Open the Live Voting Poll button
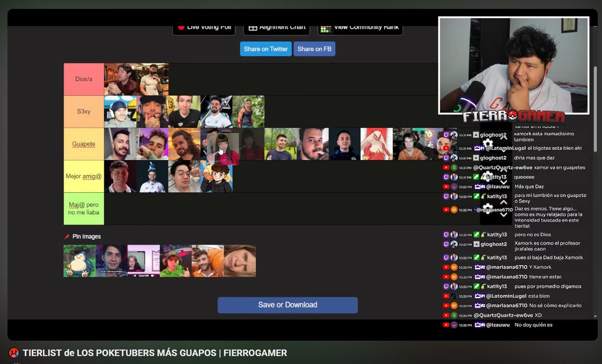The height and width of the screenshot is (364, 602). (x=204, y=28)
